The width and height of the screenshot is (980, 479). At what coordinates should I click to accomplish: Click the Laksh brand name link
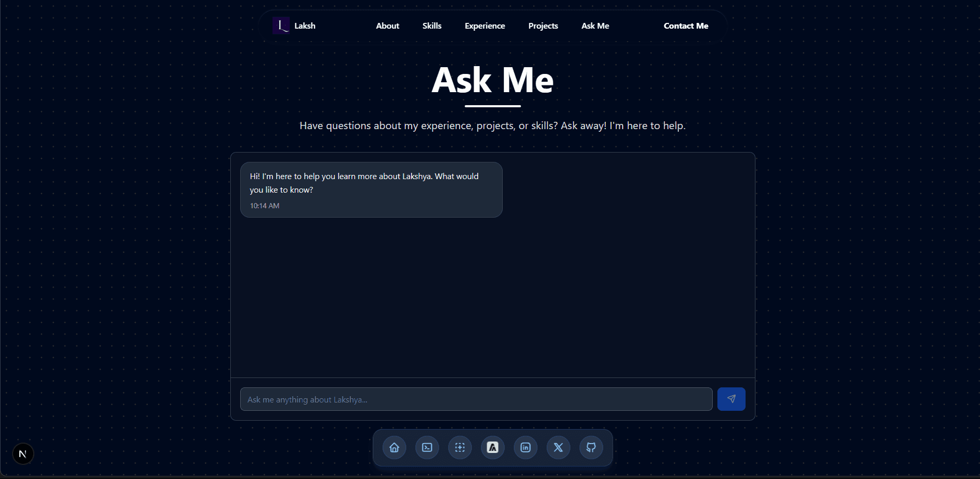coord(305,26)
